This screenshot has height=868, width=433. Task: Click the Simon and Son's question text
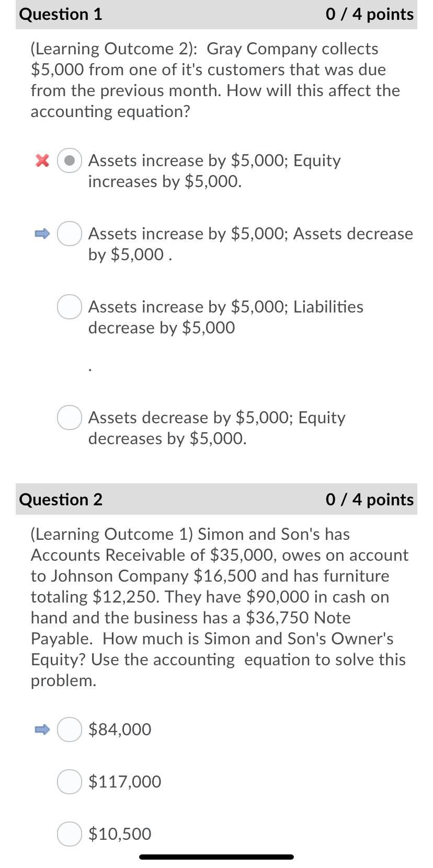pos(220,607)
